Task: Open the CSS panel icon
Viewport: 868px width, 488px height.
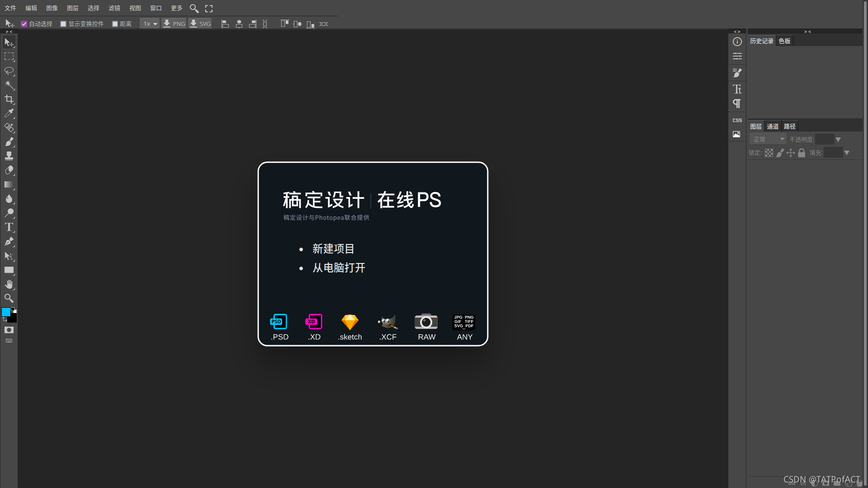Action: [x=737, y=120]
